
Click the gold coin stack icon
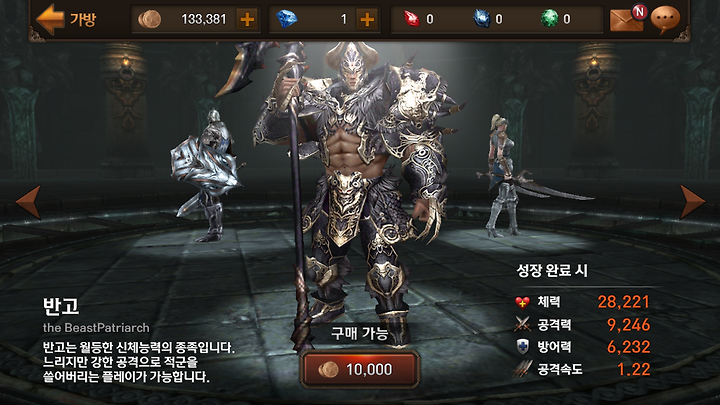point(150,19)
